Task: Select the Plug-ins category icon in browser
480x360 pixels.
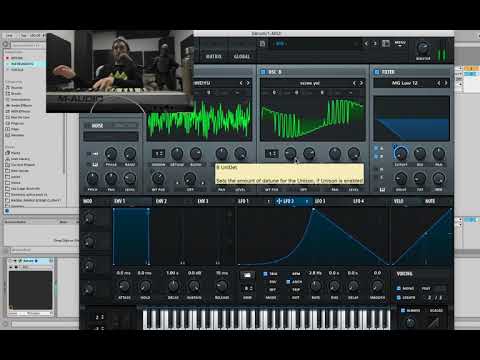Action: [x=8, y=123]
